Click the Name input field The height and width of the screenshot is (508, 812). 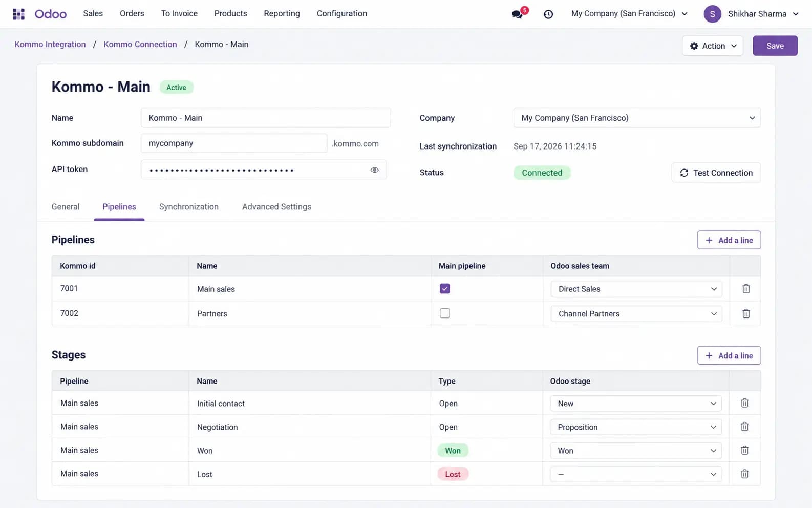click(x=266, y=118)
